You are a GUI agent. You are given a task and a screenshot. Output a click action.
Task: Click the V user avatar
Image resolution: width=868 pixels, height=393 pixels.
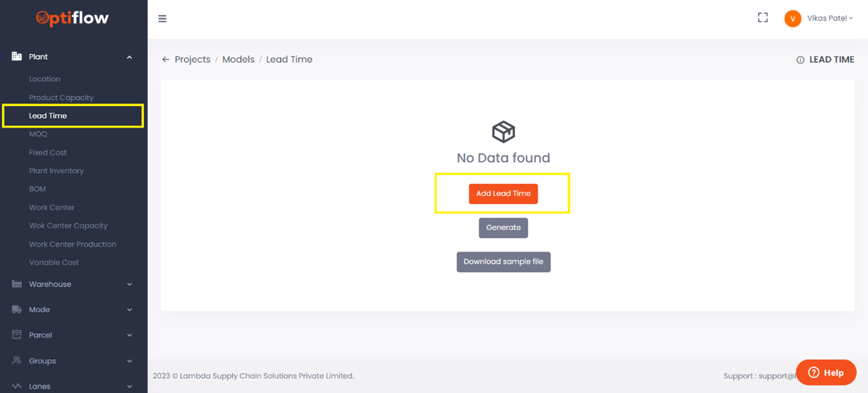[792, 19]
